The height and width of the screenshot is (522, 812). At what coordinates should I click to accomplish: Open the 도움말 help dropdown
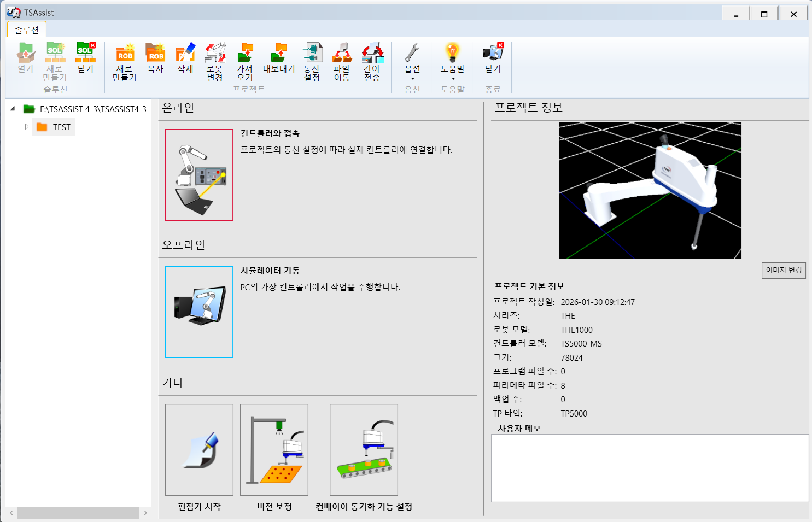pyautogui.click(x=453, y=61)
